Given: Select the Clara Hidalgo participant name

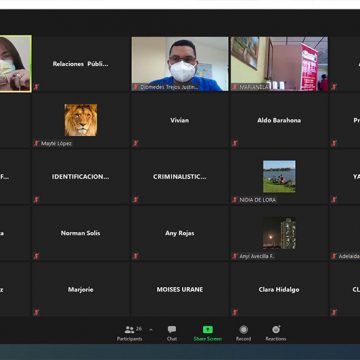Looking at the screenshot, I should click(x=279, y=289).
